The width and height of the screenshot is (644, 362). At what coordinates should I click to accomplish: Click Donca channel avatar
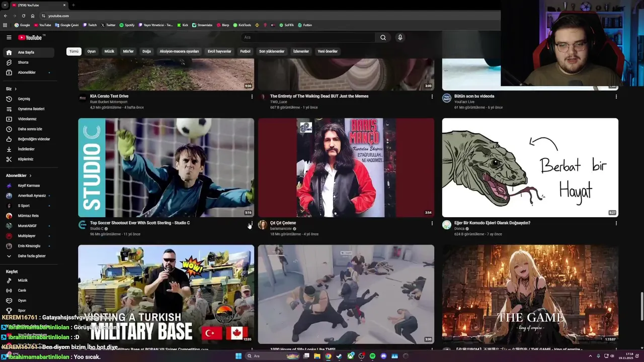coord(447,225)
